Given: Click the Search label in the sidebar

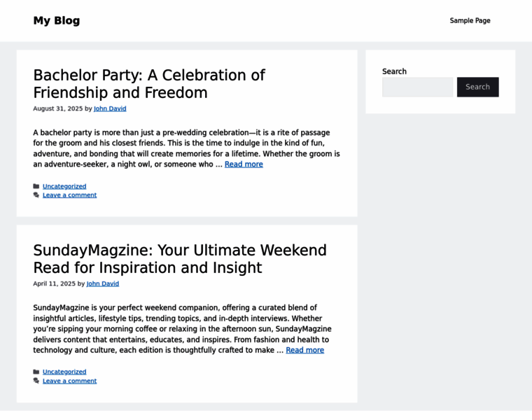Looking at the screenshot, I should pos(394,71).
